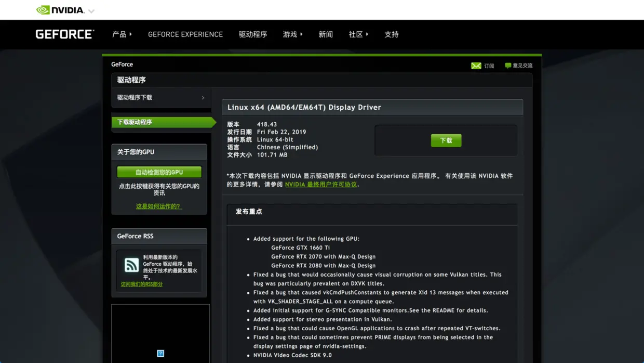Click the NVIDIA Video Codec SDK 9.0 line

[x=292, y=356]
